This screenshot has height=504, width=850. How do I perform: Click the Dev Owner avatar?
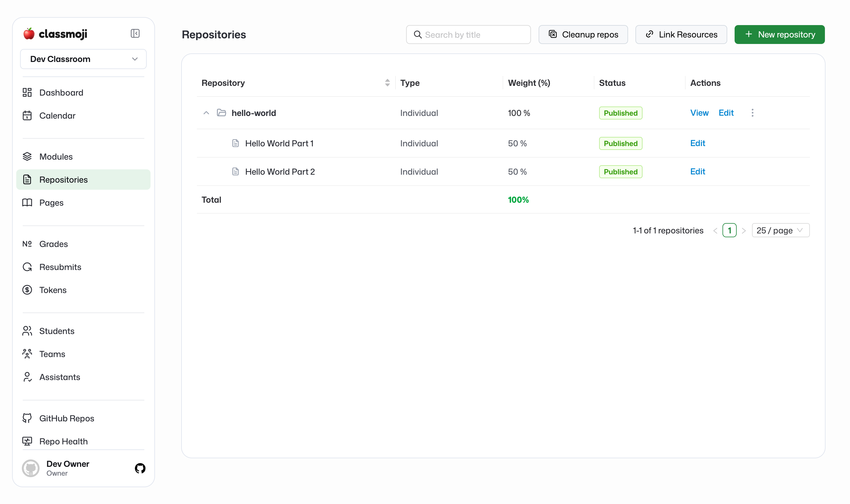[x=31, y=468]
